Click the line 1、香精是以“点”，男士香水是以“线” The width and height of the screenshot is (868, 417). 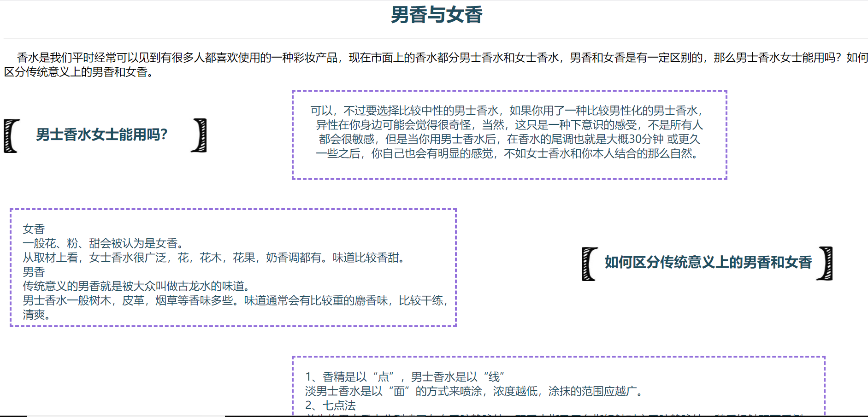[x=405, y=377]
